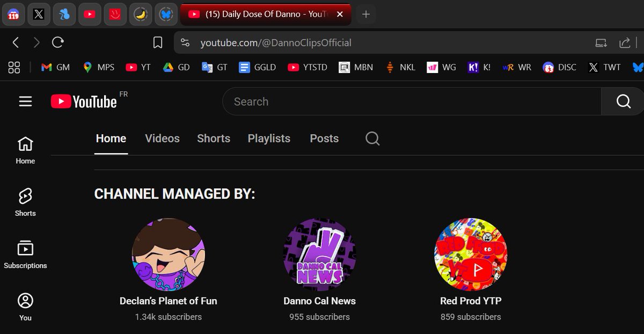Open the GT Translate bookmark
The height and width of the screenshot is (334, 644).
click(214, 67)
